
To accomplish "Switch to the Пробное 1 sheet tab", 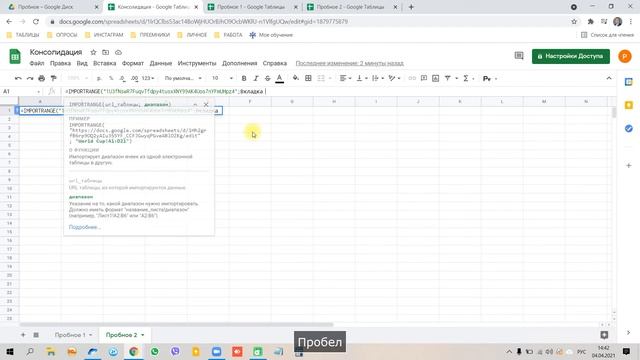I will (x=70, y=335).
